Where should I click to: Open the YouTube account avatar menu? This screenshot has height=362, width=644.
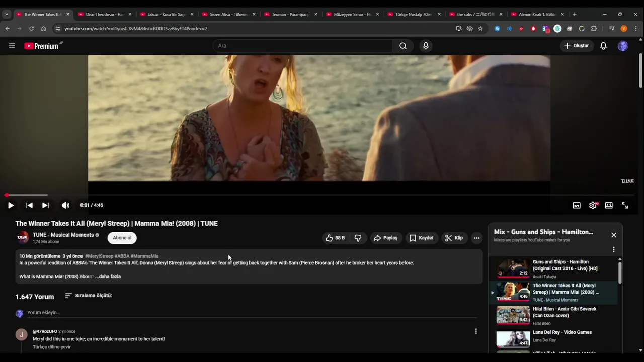623,46
